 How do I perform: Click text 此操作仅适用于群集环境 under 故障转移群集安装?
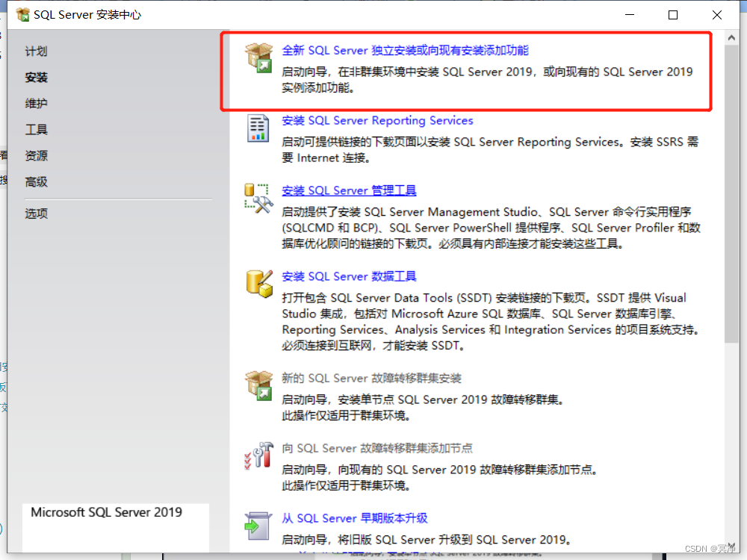[x=346, y=416]
